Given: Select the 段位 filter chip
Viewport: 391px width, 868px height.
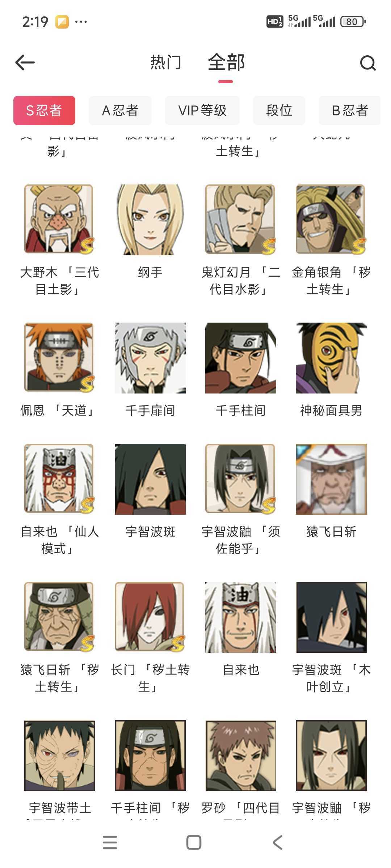Looking at the screenshot, I should tap(279, 110).
